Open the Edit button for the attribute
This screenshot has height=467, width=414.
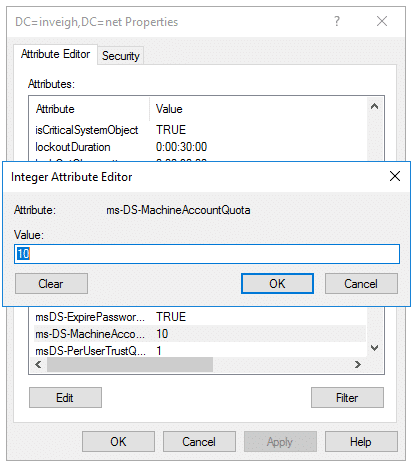click(x=65, y=397)
